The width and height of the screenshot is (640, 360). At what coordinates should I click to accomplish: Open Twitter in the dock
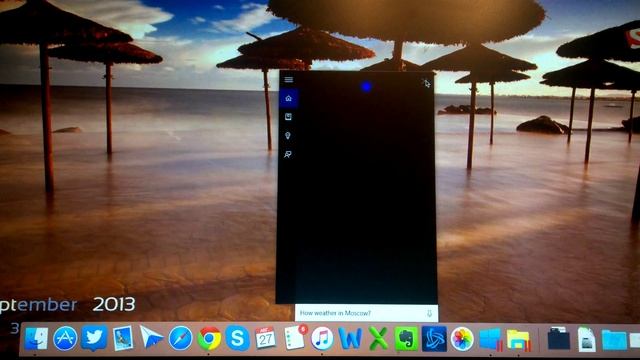94,338
